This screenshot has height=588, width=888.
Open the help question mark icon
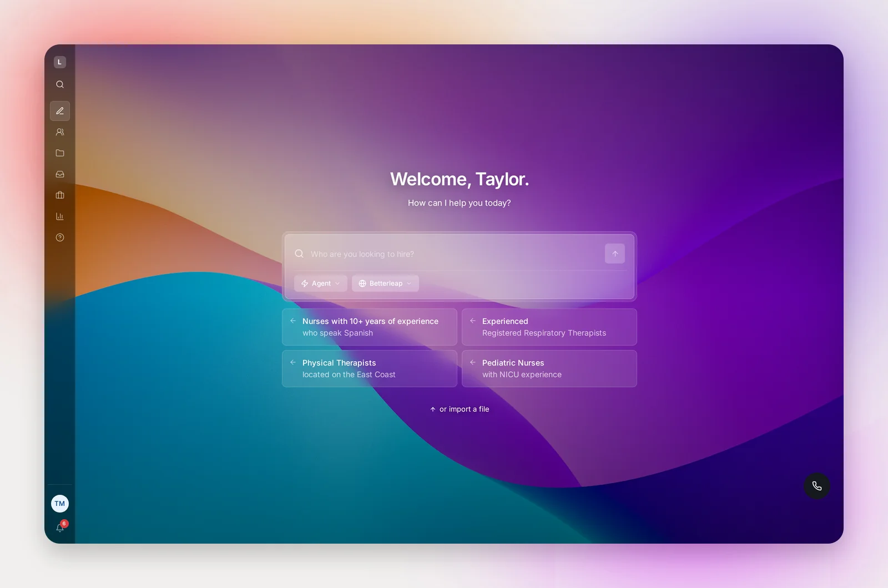coord(60,237)
